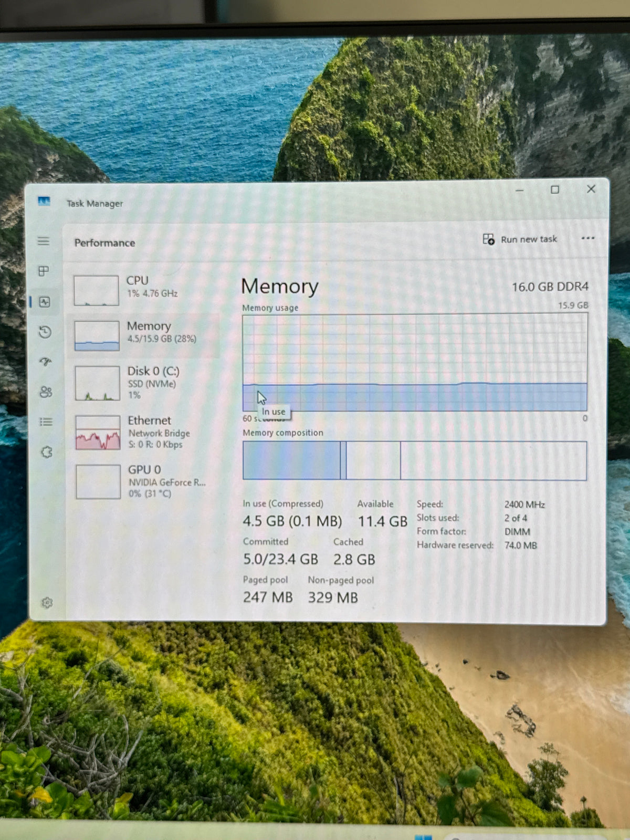Screen dimensions: 630x840
Task: Close the Task Manager window
Action: coord(591,189)
